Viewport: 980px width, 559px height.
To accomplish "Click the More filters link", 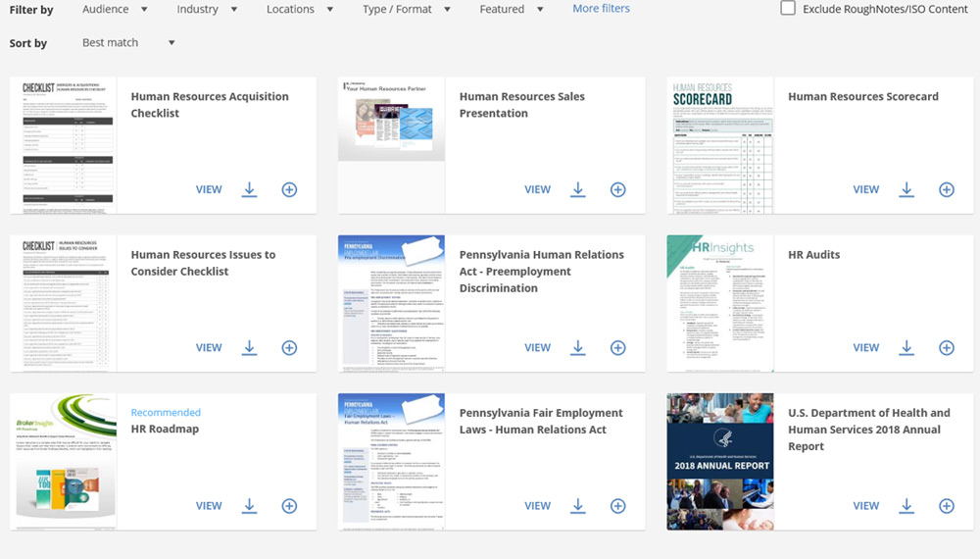I will pyautogui.click(x=602, y=9).
